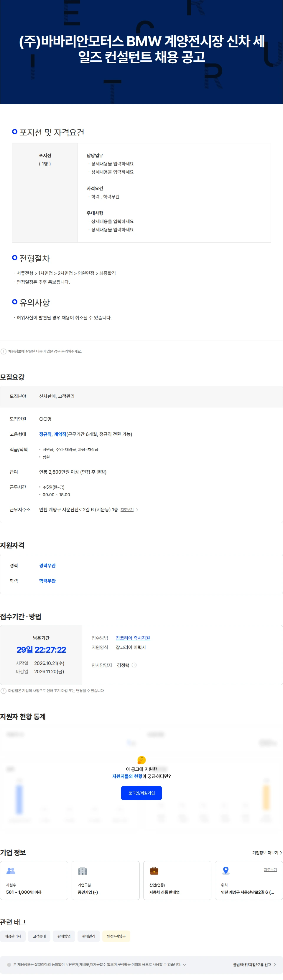The width and height of the screenshot is (283, 980).
Task: Click the start date 2026.10.21(수)
Action: [x=49, y=663]
